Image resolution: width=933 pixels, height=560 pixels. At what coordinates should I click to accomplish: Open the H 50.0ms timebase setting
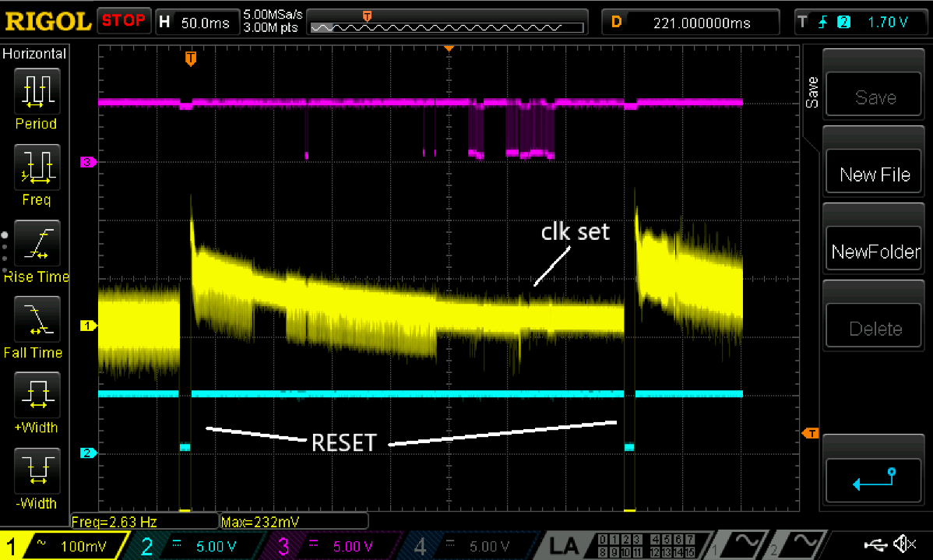196,23
